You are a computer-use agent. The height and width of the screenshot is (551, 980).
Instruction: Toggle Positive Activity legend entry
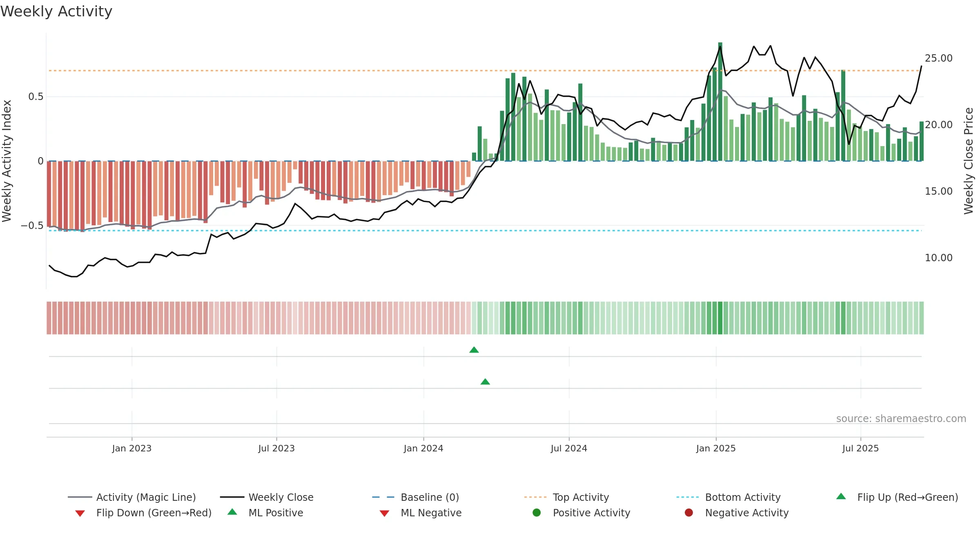(581, 513)
